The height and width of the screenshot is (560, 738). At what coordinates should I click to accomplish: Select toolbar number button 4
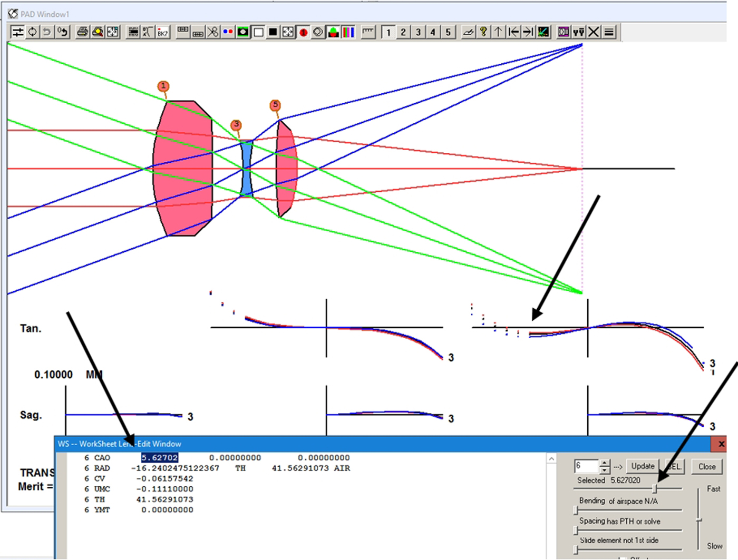click(433, 32)
